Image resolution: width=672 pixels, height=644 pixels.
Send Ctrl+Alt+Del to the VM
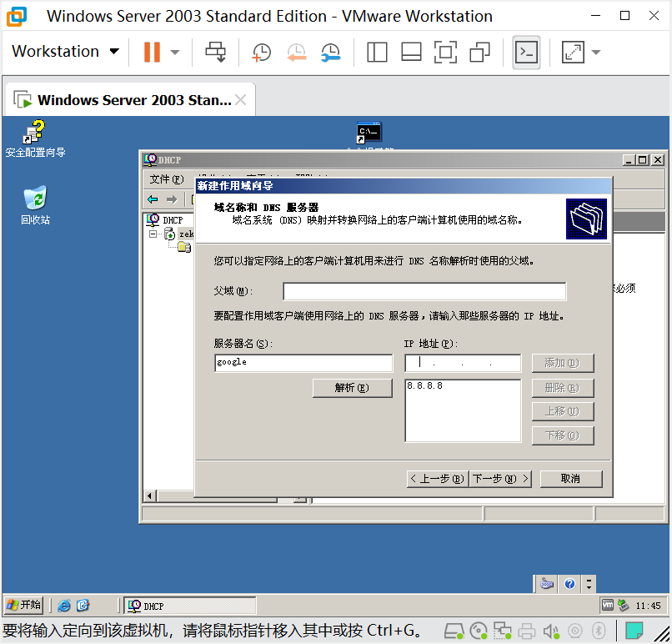[x=215, y=52]
